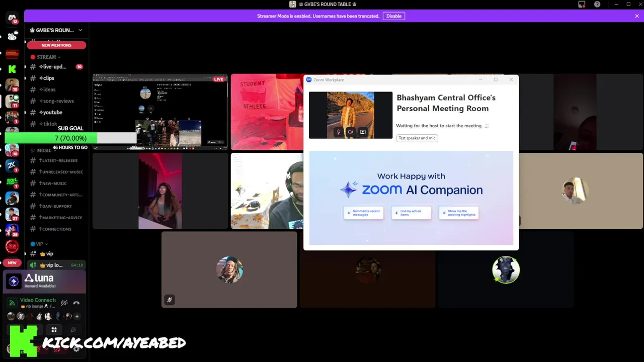Open the green Kick server icon
This screenshot has width=644, height=362.
(x=12, y=69)
